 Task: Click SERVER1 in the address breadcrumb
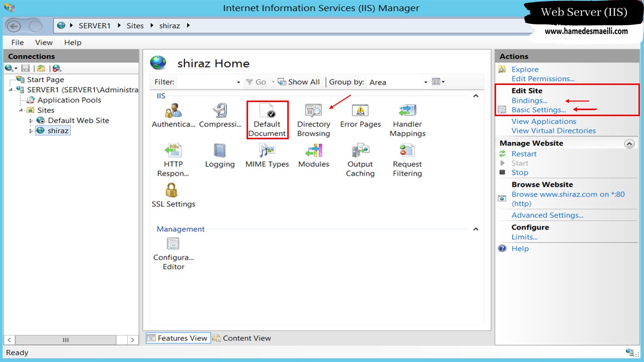click(95, 26)
